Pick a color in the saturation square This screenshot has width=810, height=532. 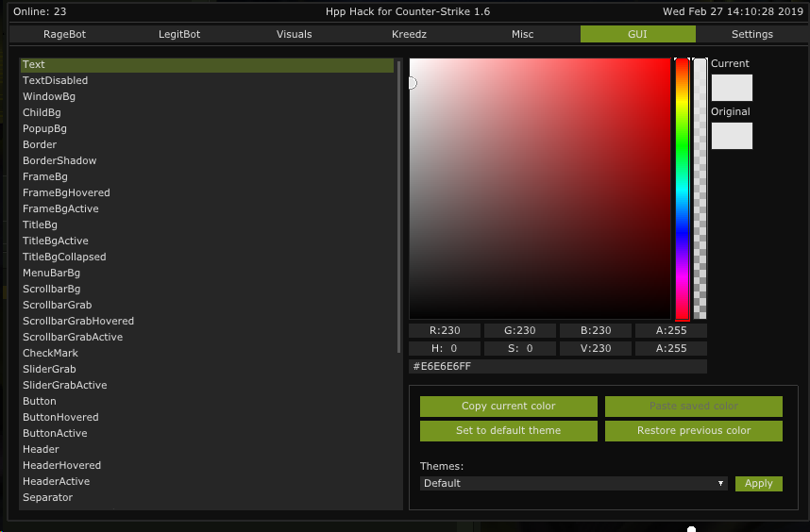[x=538, y=189]
